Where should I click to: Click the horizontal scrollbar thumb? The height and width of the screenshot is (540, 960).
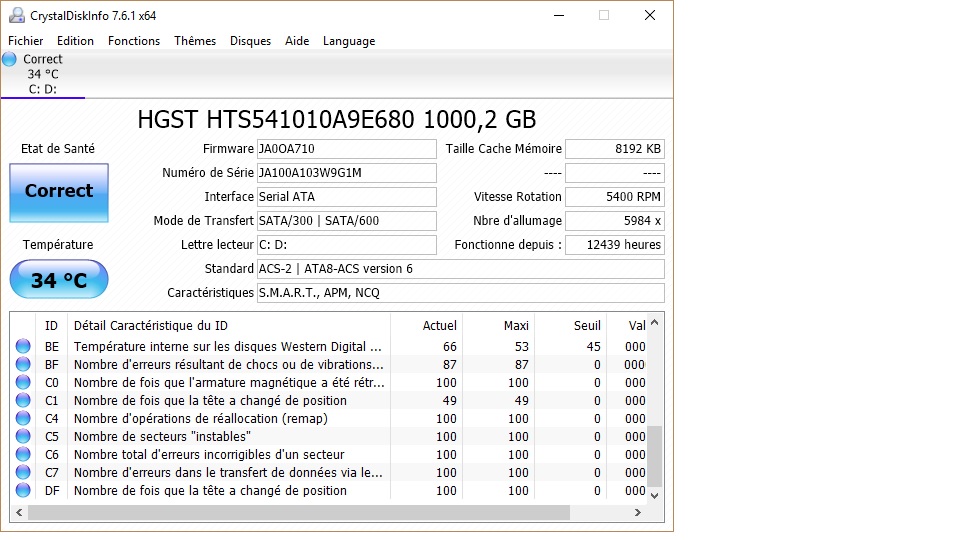[299, 512]
